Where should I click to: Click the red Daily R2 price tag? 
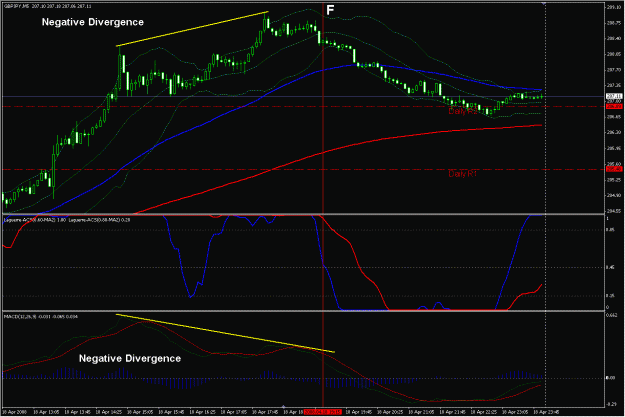pos(614,106)
